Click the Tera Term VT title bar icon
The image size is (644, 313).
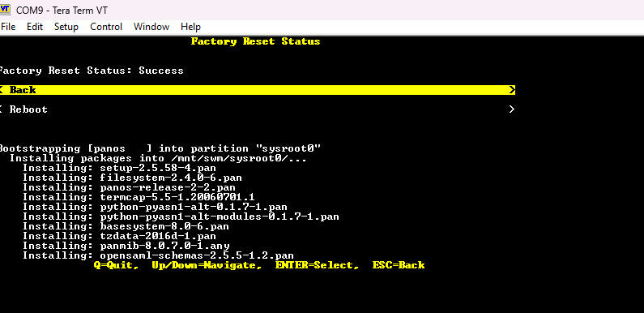coord(5,10)
